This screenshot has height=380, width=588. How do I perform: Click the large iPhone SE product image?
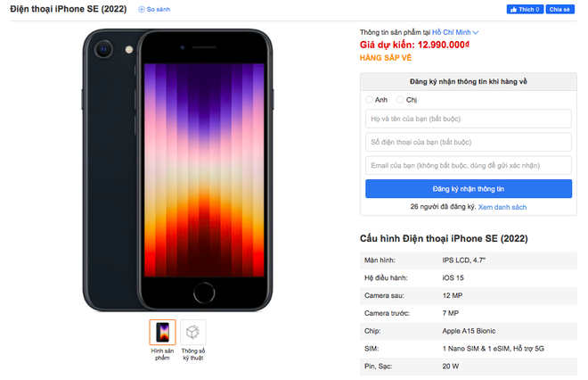177,169
